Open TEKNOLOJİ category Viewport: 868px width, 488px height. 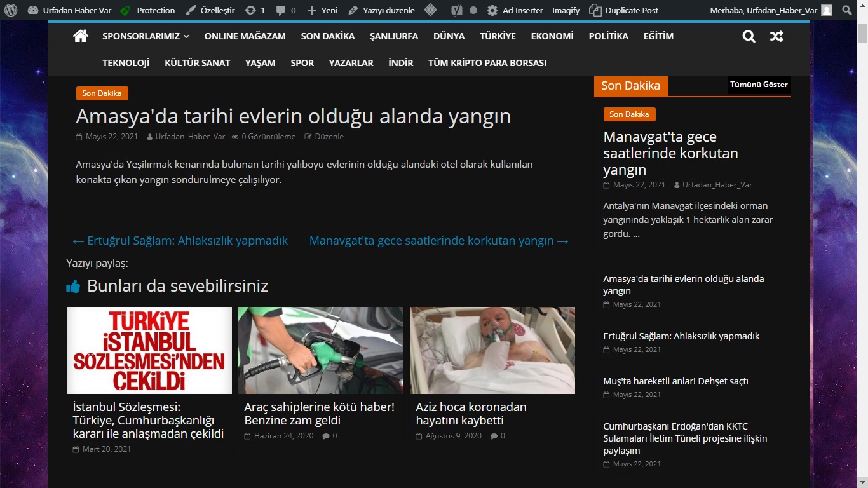click(x=126, y=63)
